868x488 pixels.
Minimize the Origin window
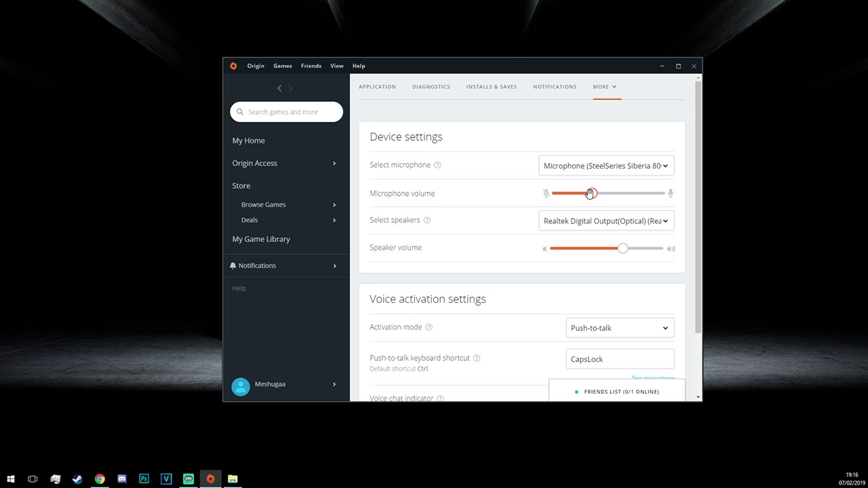pos(663,66)
